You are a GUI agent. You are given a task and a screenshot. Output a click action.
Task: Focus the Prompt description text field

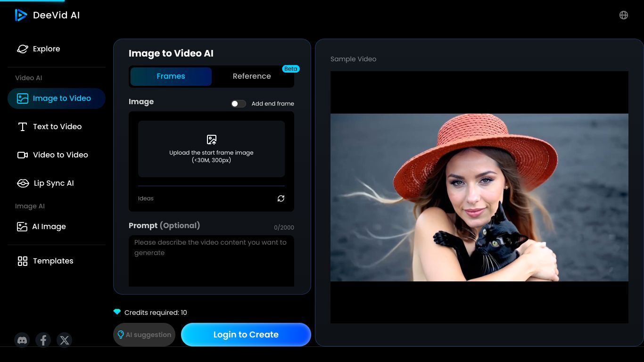[211, 261]
